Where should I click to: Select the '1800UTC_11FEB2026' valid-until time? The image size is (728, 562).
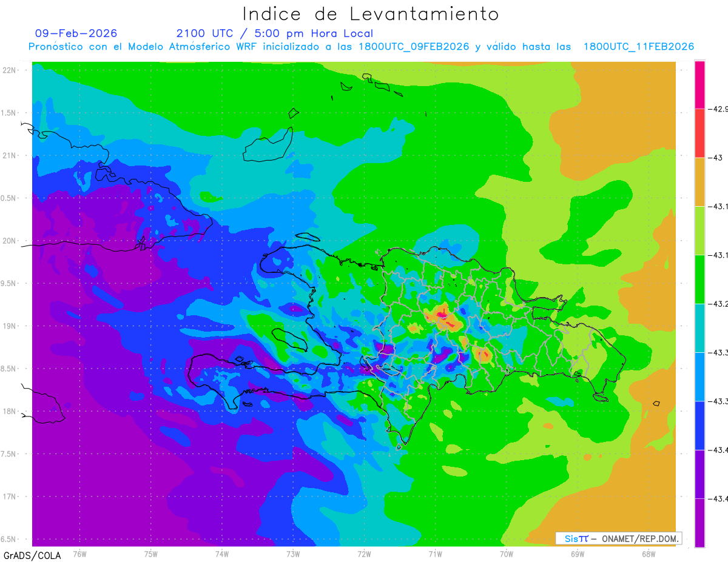639,47
